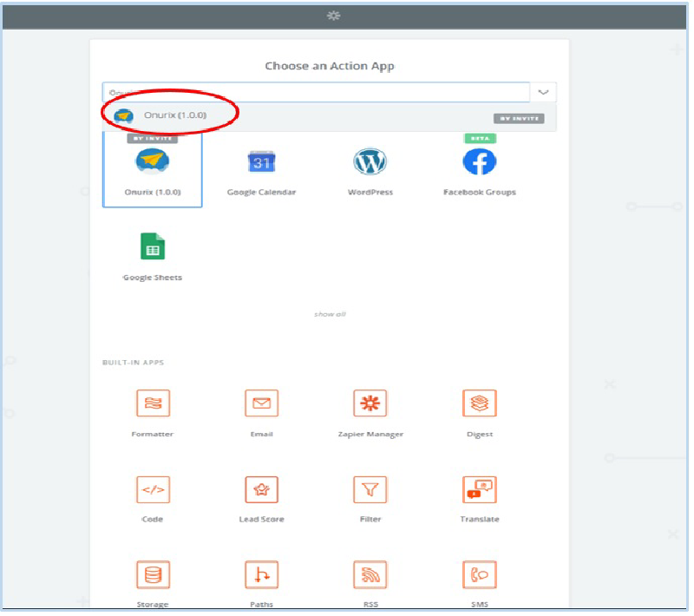
Task: Pick the Facebook Groups app
Action: click(480, 172)
